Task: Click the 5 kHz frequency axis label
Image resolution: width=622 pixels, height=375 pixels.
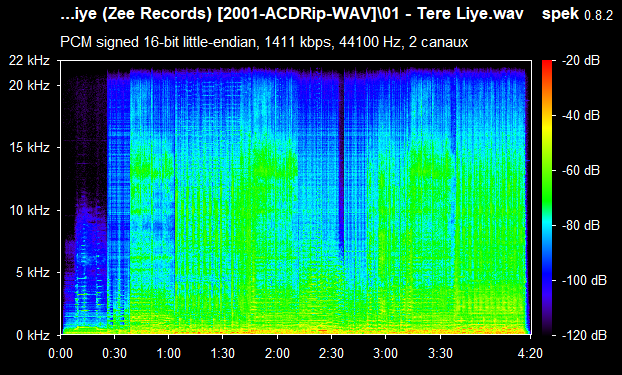Action: point(33,273)
